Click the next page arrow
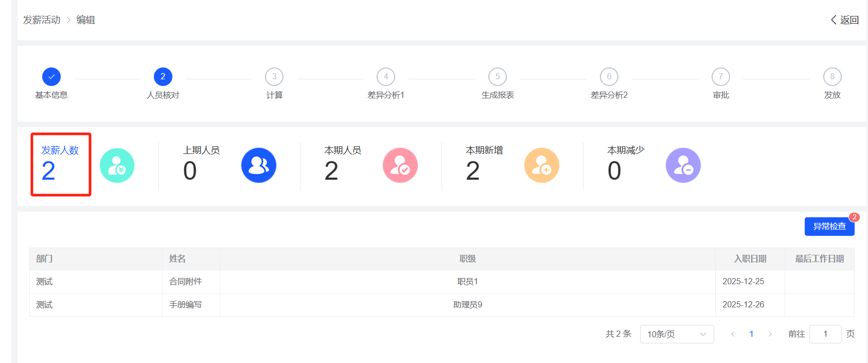 click(x=770, y=334)
